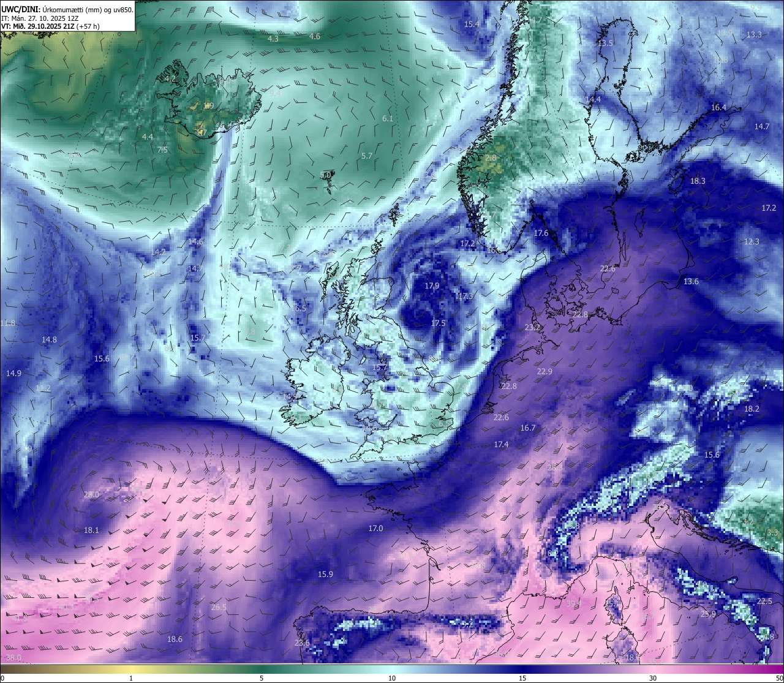Click the map value '14.8'
This screenshot has width=784, height=683.
[x=49, y=340]
